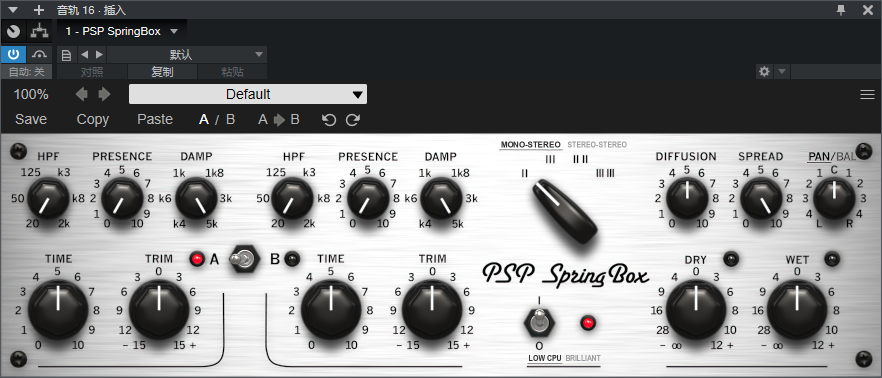The width and height of the screenshot is (882, 378).
Task: Select the II II springs position label
Action: tap(580, 159)
